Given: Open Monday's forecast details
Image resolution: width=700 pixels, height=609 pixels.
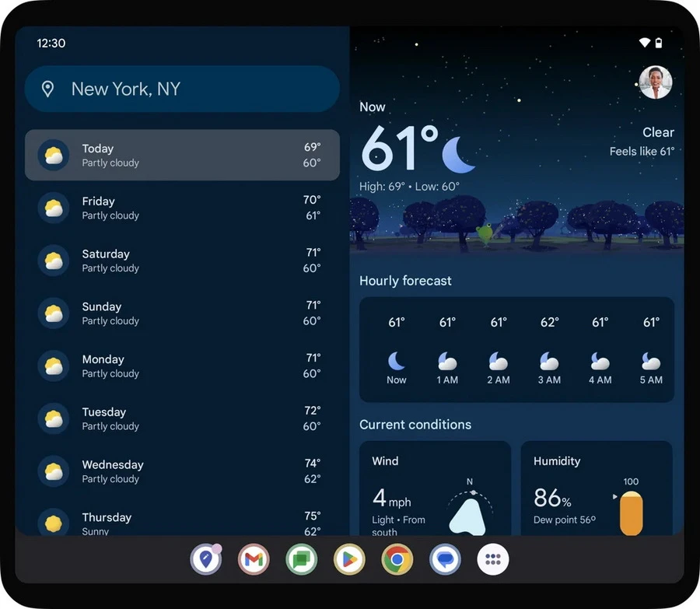Looking at the screenshot, I should (182, 366).
